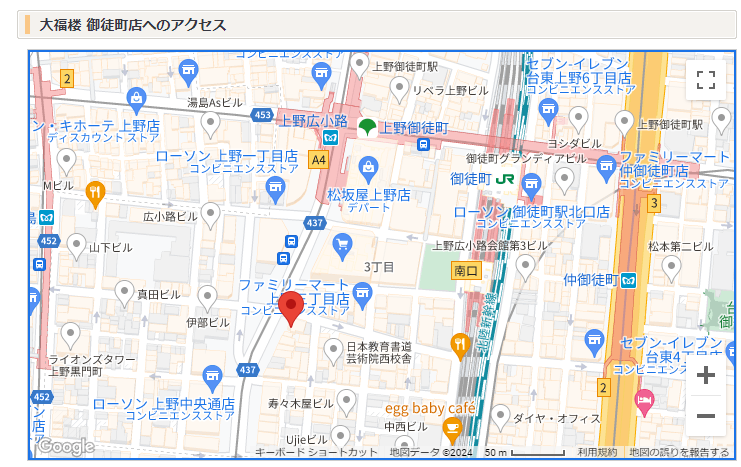
Task: Select the 松坂屋上野店 shopping icon
Action: tap(368, 170)
